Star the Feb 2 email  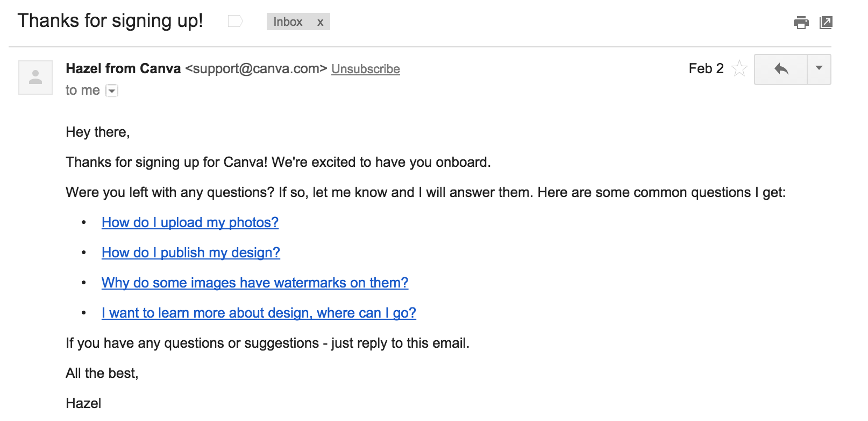pos(739,68)
